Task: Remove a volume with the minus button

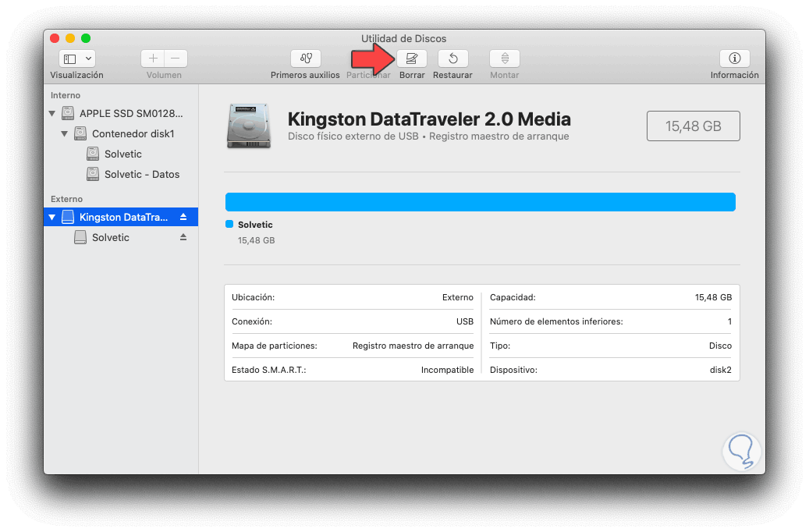Action: tap(176, 59)
